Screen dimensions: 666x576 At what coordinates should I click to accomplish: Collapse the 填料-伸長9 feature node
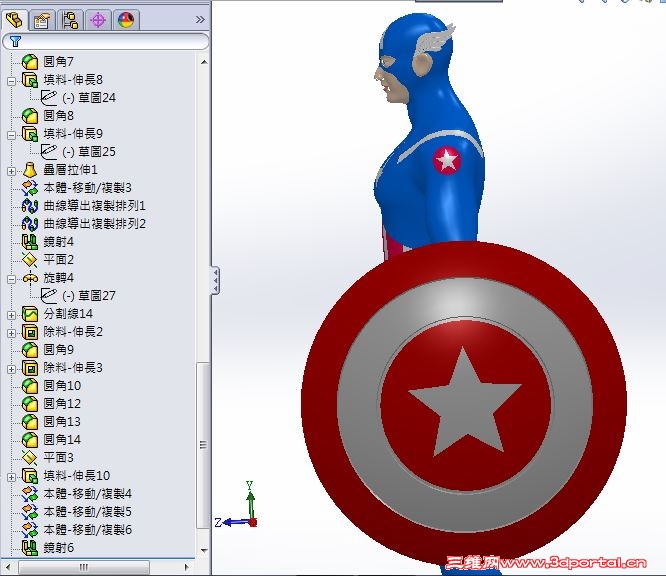click(x=11, y=135)
